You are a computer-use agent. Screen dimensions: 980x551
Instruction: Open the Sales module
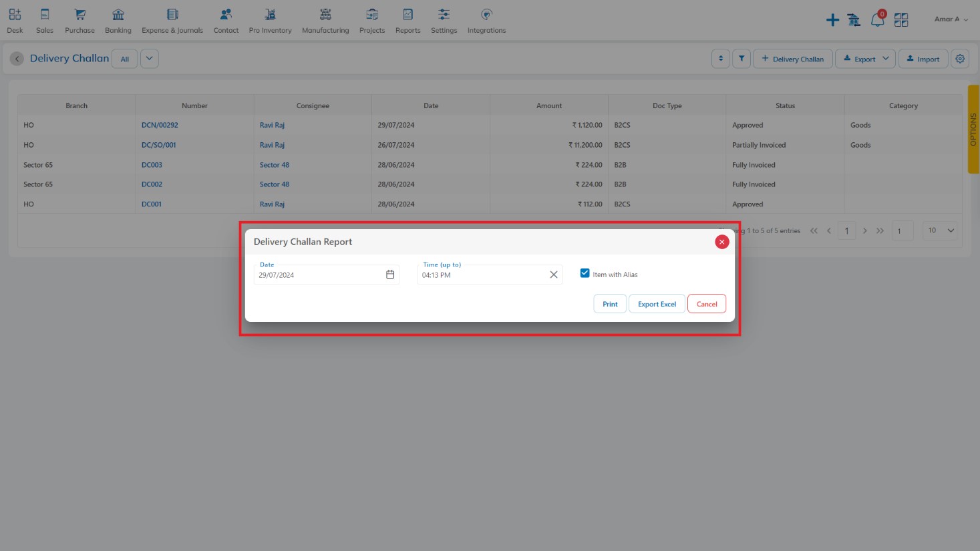(x=45, y=21)
